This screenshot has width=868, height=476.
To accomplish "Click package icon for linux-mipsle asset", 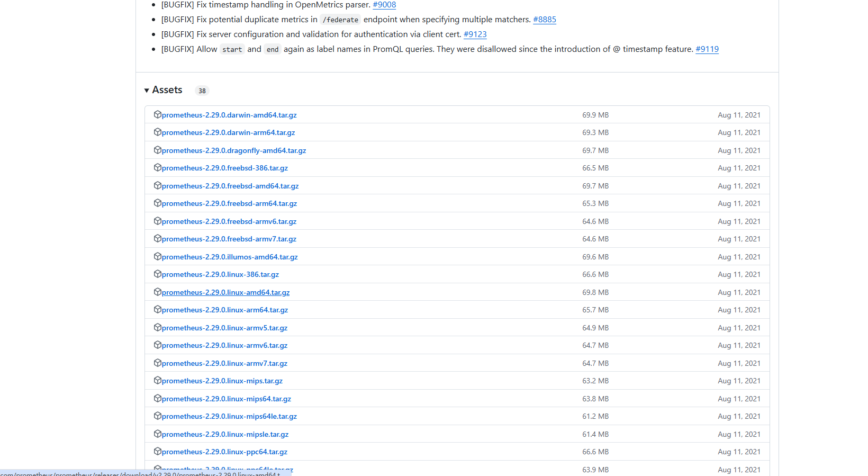I will [x=157, y=434].
